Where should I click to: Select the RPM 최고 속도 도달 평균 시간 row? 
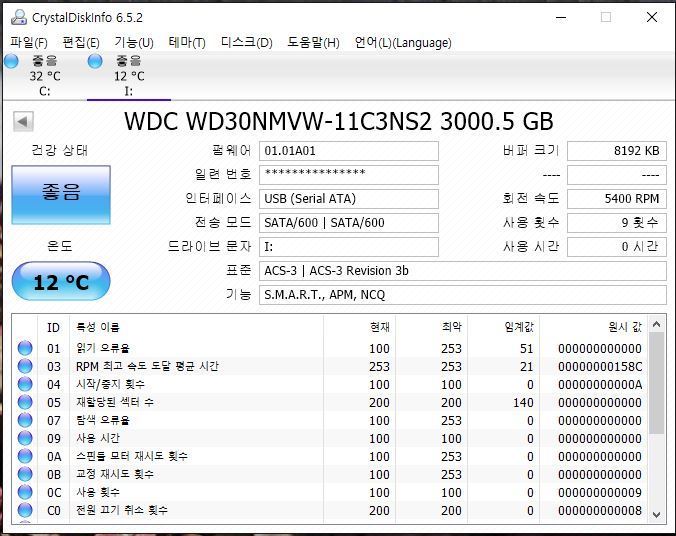click(x=330, y=366)
